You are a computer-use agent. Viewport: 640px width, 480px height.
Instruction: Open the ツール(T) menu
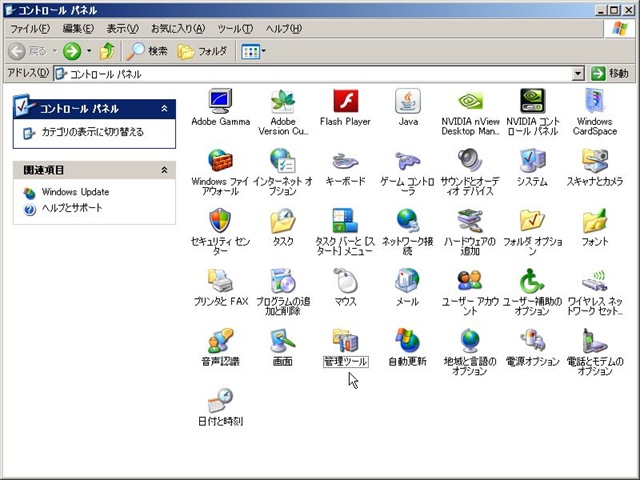coord(235,29)
